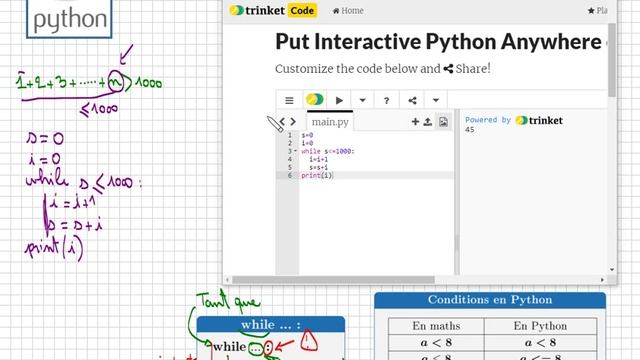Click the En maths column header

(436, 326)
